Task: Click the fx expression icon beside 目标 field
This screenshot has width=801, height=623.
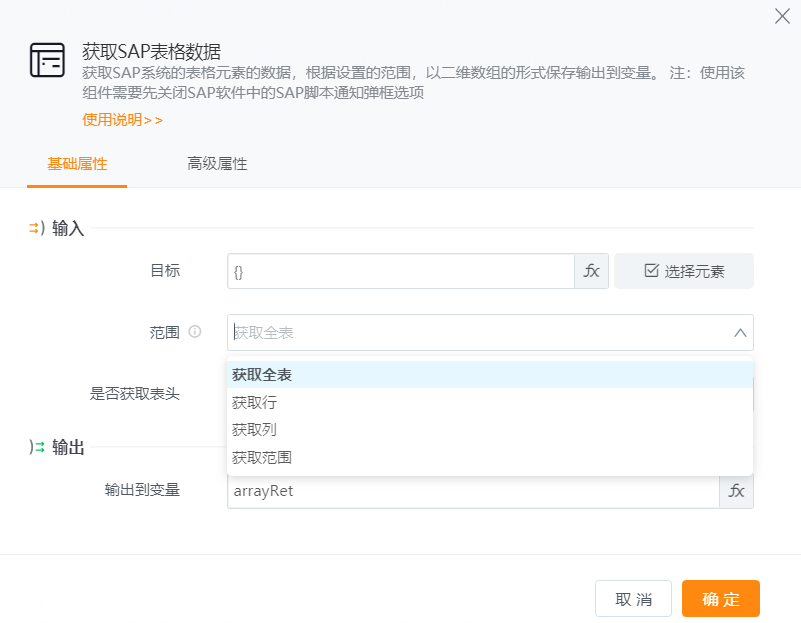Action: tap(591, 271)
